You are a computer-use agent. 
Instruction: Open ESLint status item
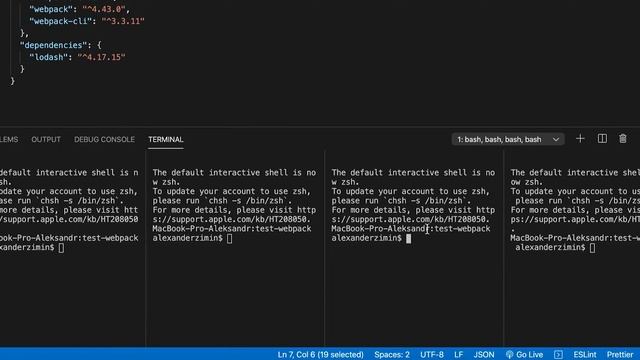(584, 355)
